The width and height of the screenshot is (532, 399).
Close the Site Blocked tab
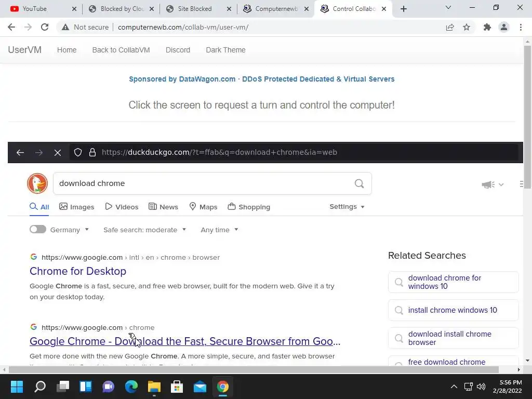[x=229, y=9]
